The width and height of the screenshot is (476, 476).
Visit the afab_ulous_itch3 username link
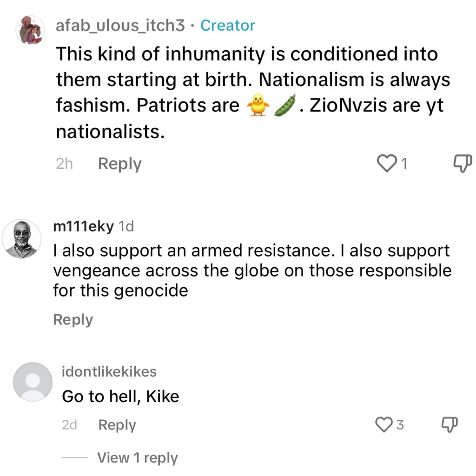pos(120,26)
